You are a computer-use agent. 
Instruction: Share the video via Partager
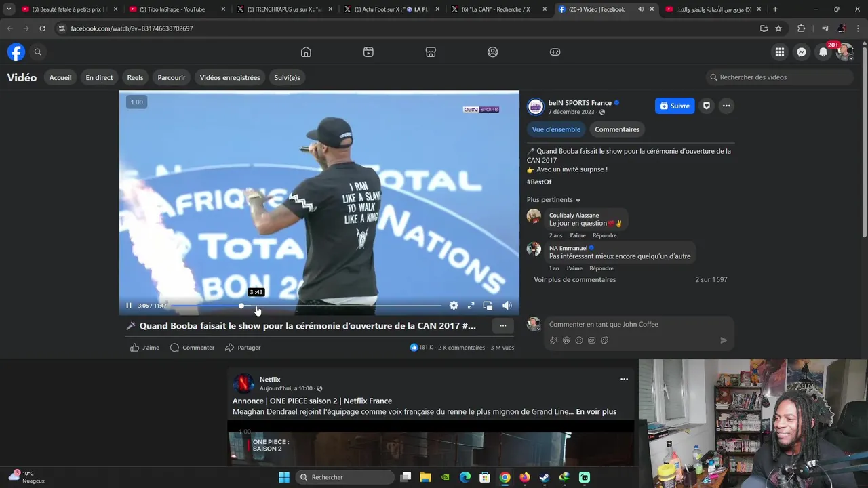pyautogui.click(x=243, y=348)
